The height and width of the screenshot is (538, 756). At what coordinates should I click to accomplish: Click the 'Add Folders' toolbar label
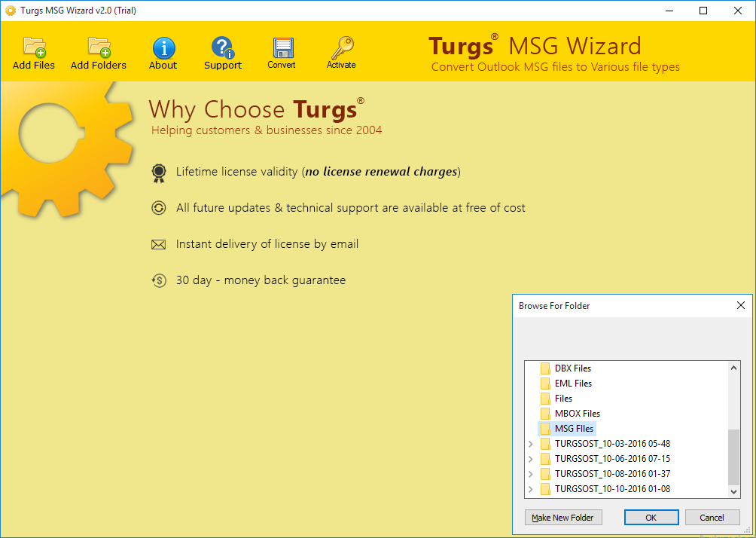tap(99, 65)
